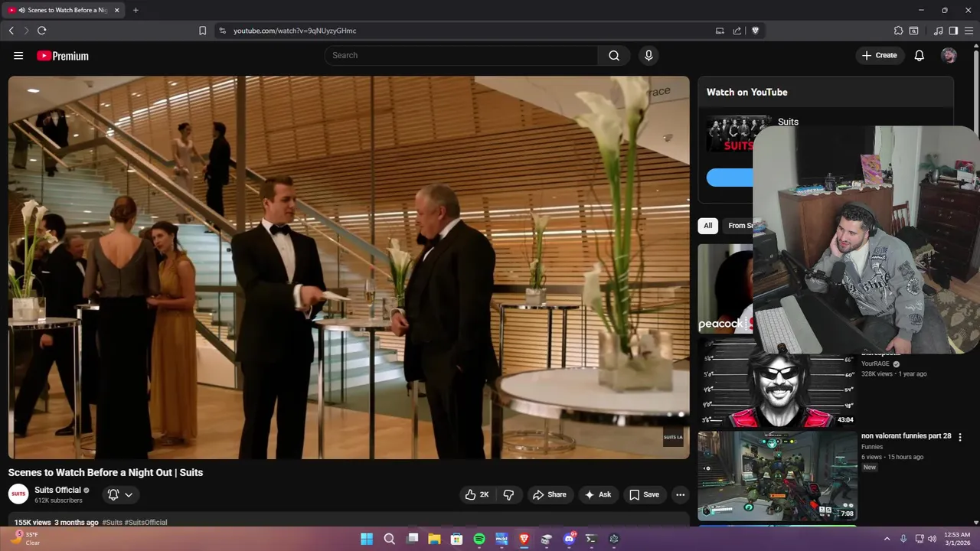Open options for non valorant funnies video
This screenshot has height=551, width=980.
click(960, 437)
